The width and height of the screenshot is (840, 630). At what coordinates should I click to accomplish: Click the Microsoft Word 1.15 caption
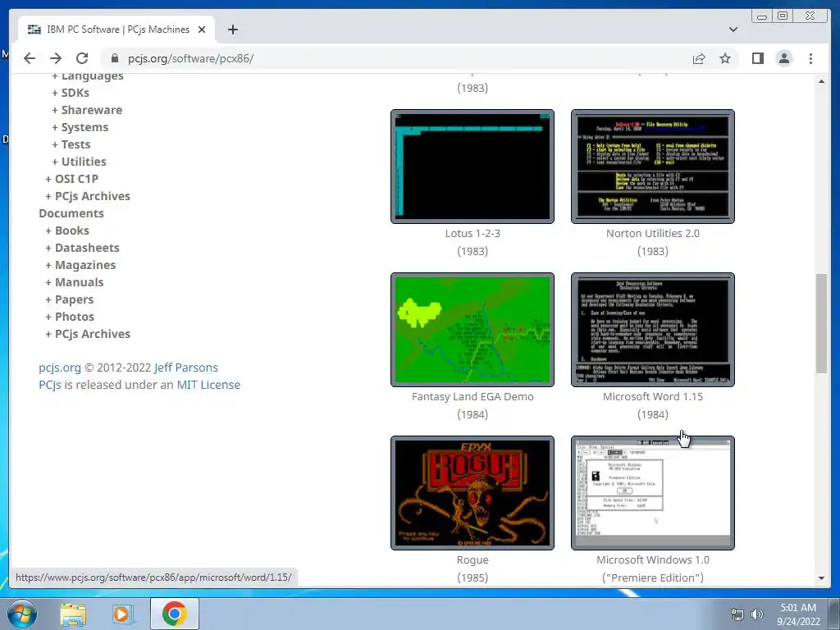coord(652,397)
